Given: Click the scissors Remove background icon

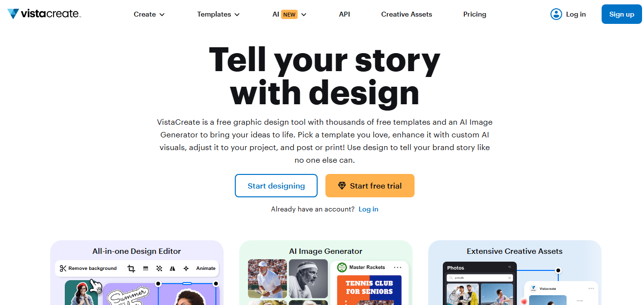Looking at the screenshot, I should [x=63, y=268].
